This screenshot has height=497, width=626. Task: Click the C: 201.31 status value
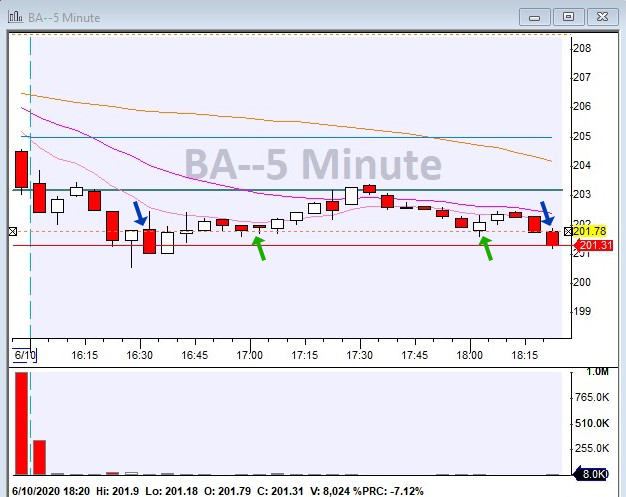point(280,491)
